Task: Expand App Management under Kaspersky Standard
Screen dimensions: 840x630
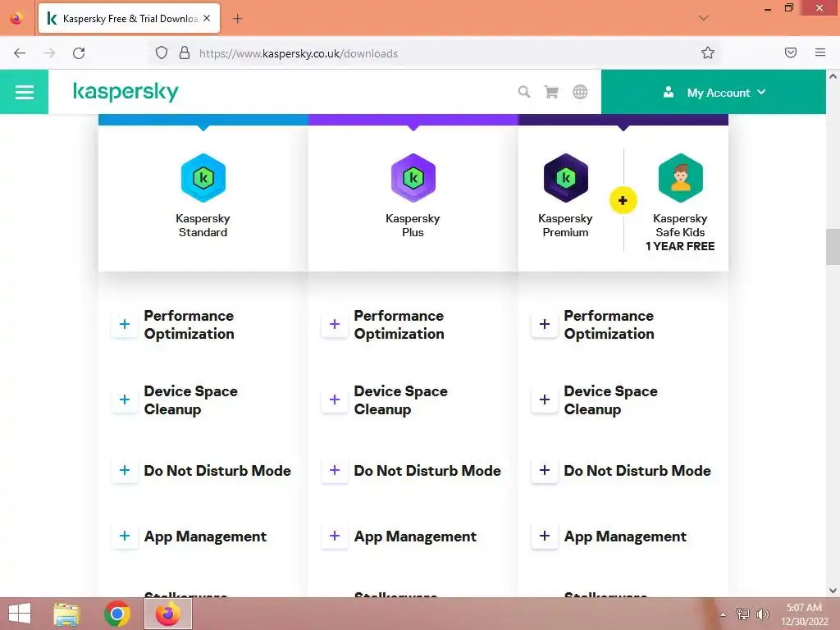Action: [x=125, y=536]
